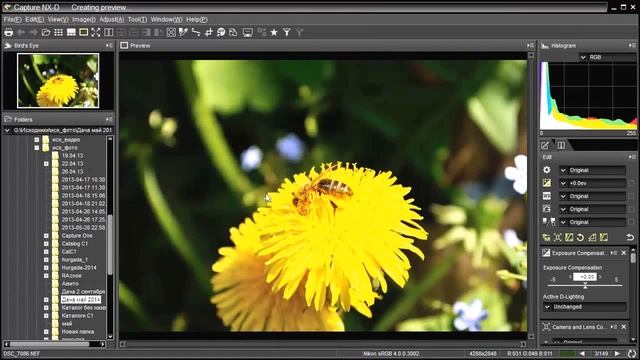Click the Print icon in the toolbar
This screenshot has height=360, width=640.
(x=9, y=32)
